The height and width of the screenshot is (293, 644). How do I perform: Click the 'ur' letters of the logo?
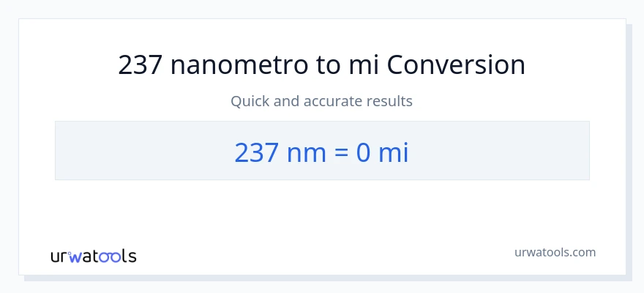[x=59, y=257]
